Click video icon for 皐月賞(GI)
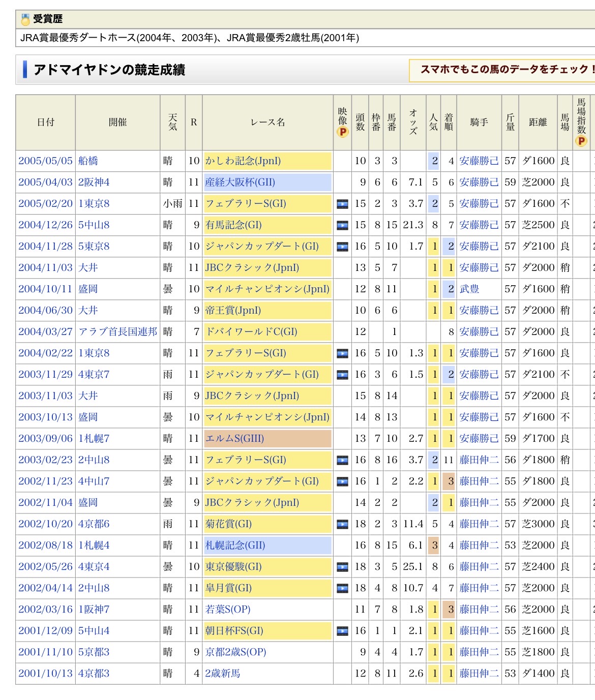The height and width of the screenshot is (700, 595). pyautogui.click(x=342, y=588)
